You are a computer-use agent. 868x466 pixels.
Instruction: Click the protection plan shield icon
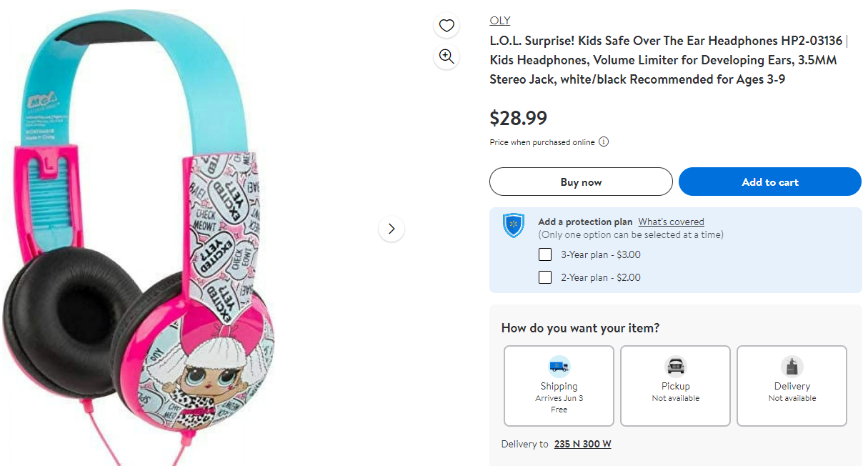[x=514, y=225]
